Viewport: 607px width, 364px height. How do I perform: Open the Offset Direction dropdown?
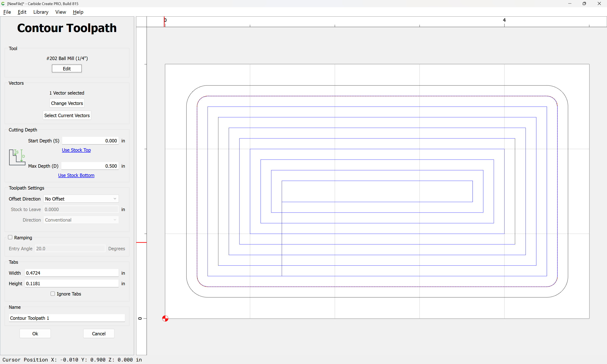tap(81, 199)
